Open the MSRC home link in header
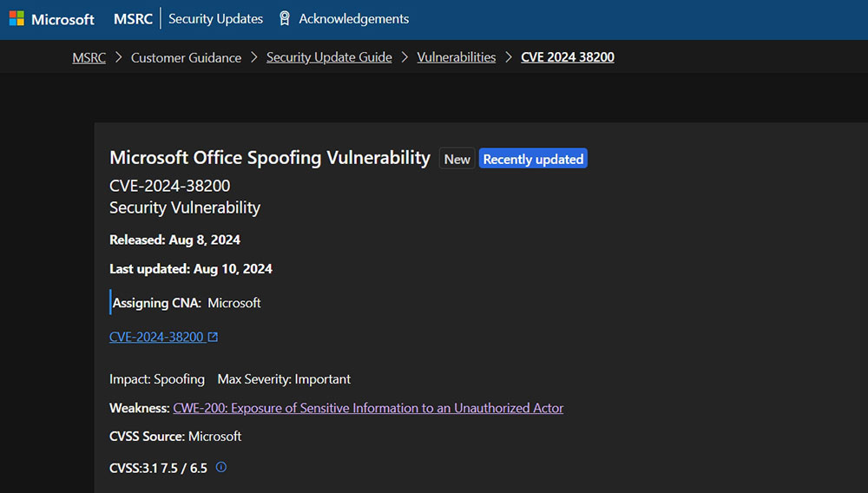The height and width of the screenshot is (493, 868). coord(133,19)
